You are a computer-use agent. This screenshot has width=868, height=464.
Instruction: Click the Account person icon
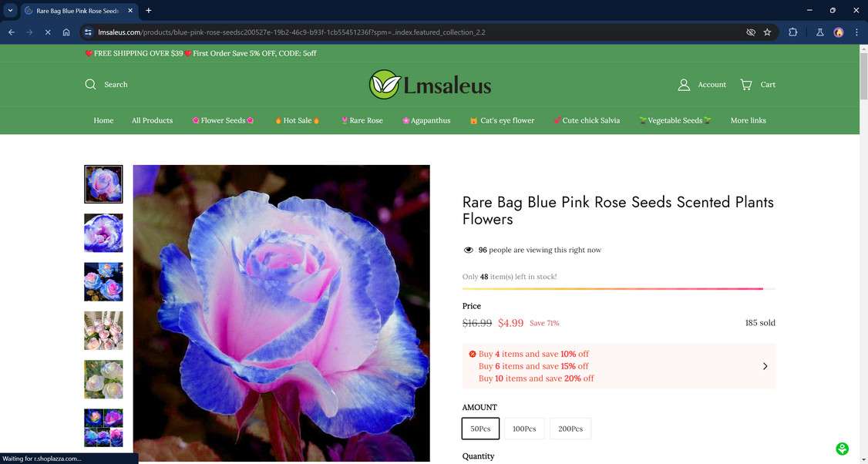pos(684,85)
